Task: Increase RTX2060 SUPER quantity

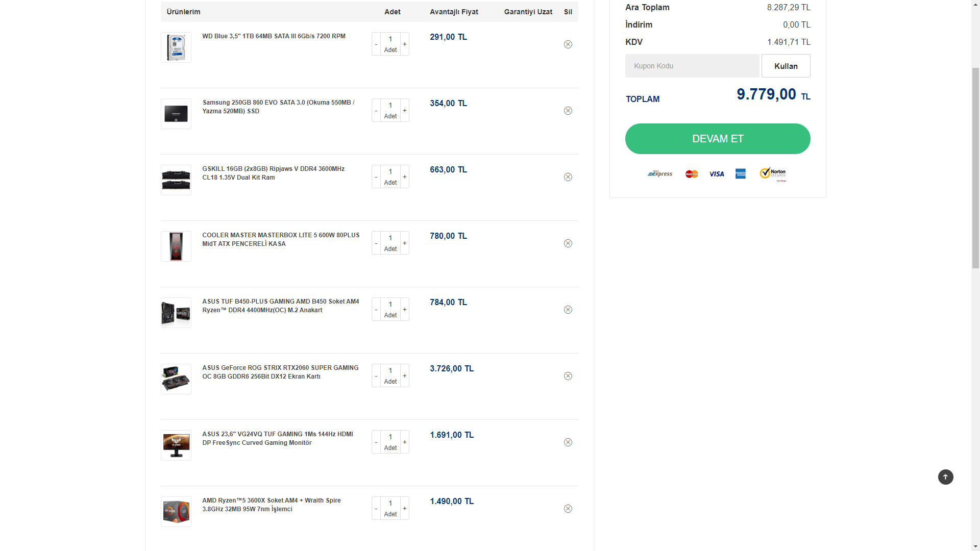Action: (x=405, y=376)
